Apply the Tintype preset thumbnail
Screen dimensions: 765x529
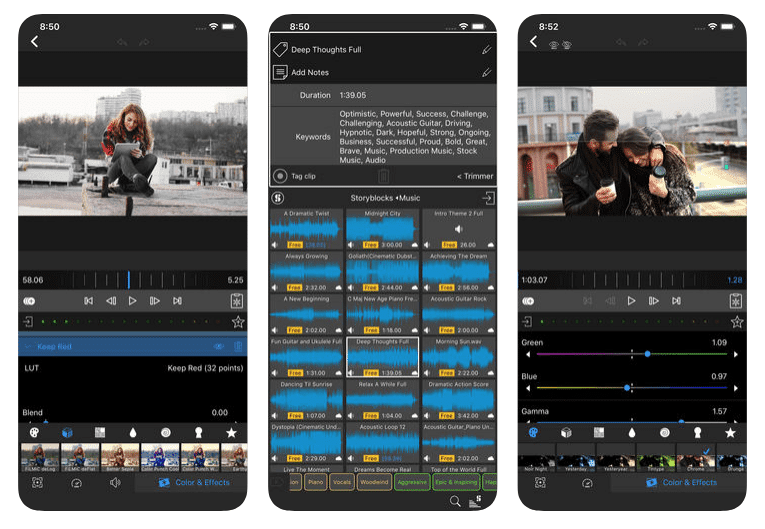656,458
